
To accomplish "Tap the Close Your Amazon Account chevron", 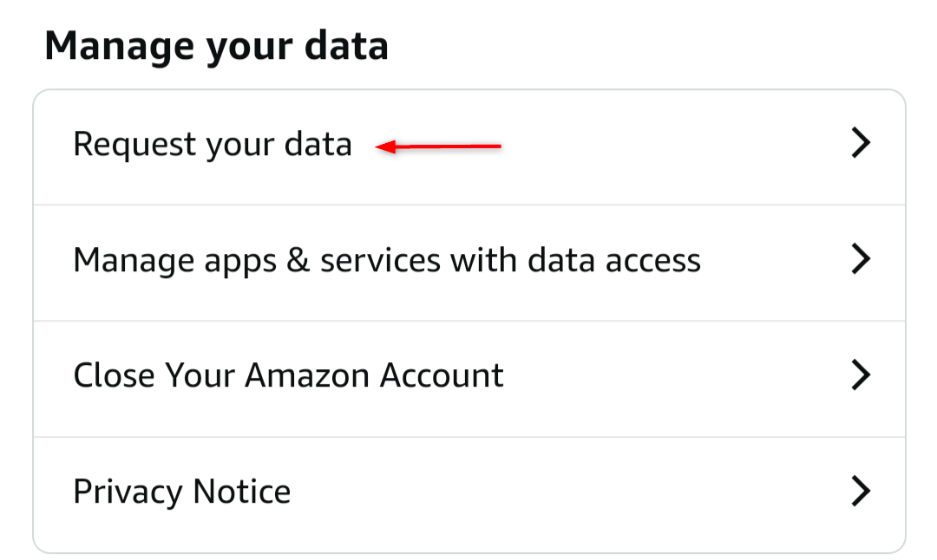I will (x=860, y=375).
